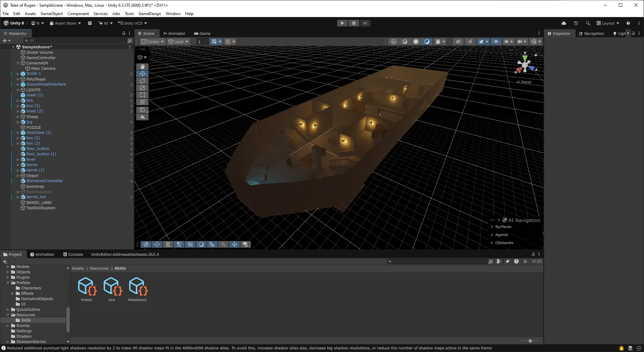The image size is (644, 352).
Task: Open the GameObject menu
Action: [x=52, y=14]
